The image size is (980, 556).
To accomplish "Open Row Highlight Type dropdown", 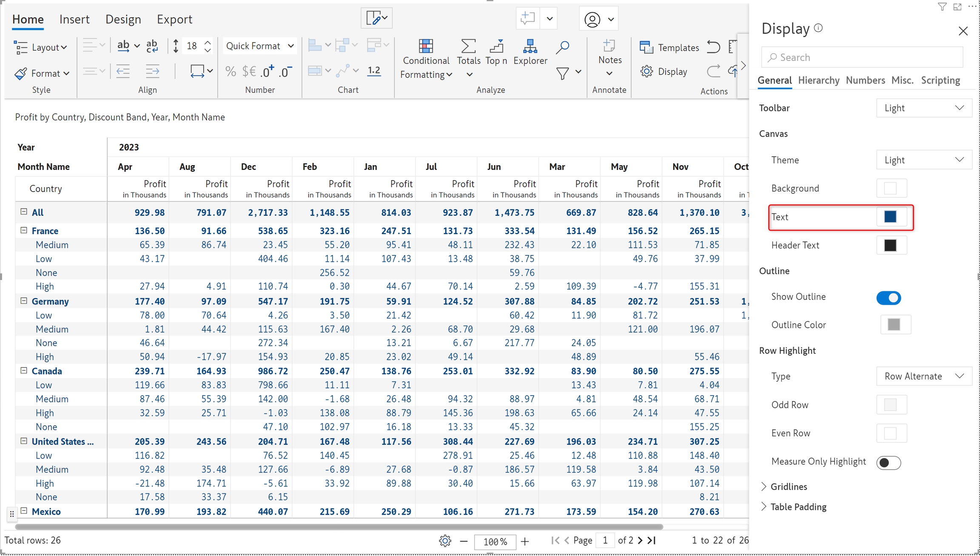I will (923, 376).
